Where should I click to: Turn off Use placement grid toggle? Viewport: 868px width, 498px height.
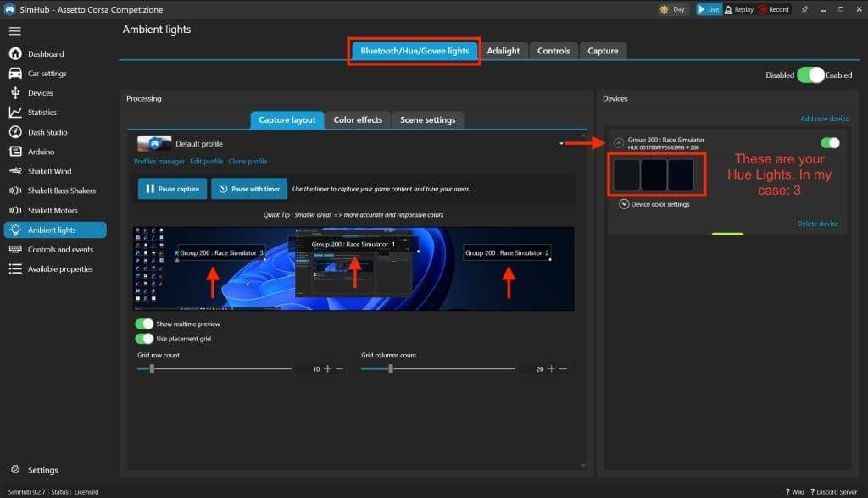point(144,339)
